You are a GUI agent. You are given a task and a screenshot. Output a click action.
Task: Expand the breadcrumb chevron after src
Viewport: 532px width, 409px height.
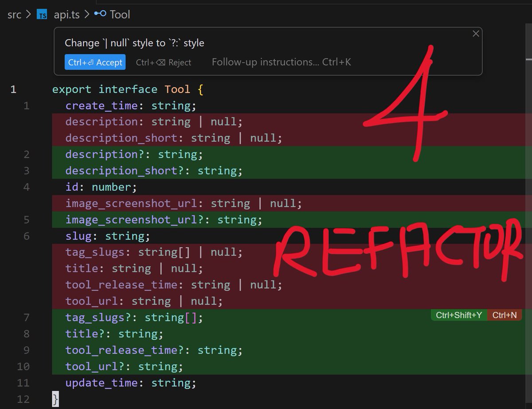[29, 15]
